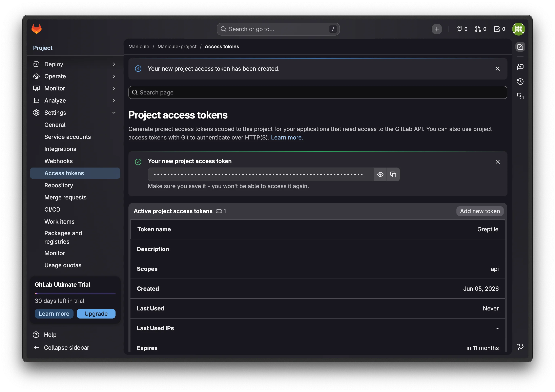Click the Help question mark icon
Viewport: 555px width, 392px height.
[x=36, y=334]
